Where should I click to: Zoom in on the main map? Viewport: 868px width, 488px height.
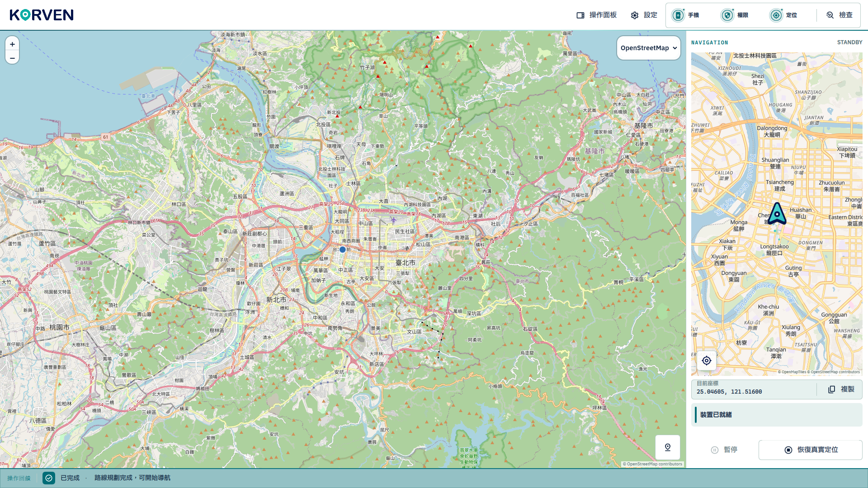click(12, 44)
